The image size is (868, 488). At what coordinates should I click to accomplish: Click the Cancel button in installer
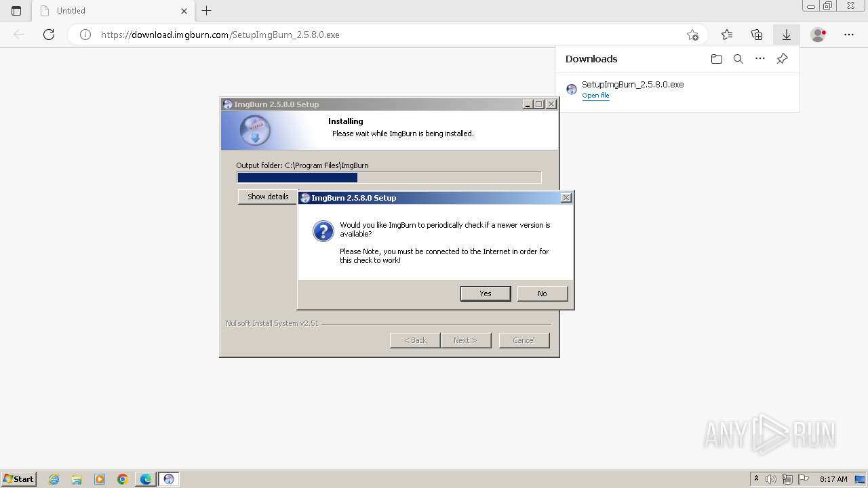coord(524,340)
